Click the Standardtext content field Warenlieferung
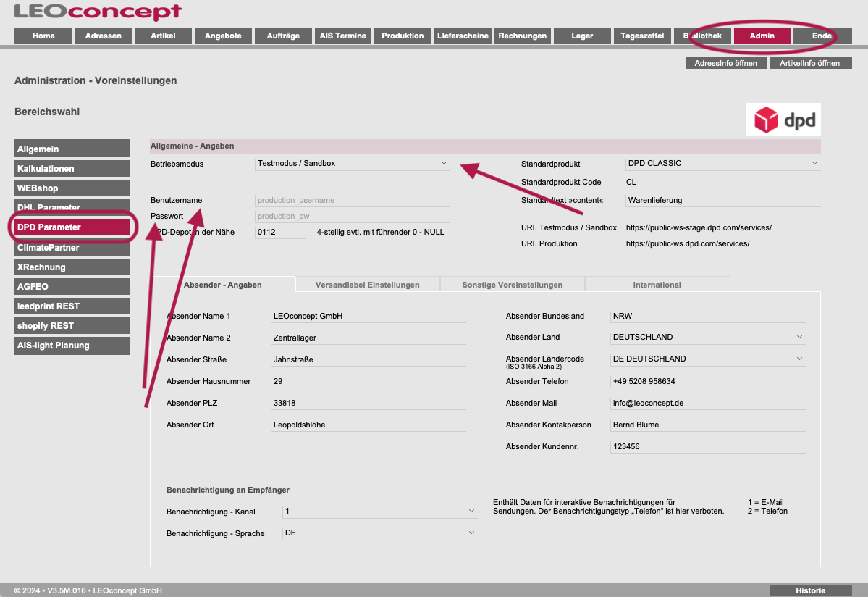868x597 pixels. point(723,201)
